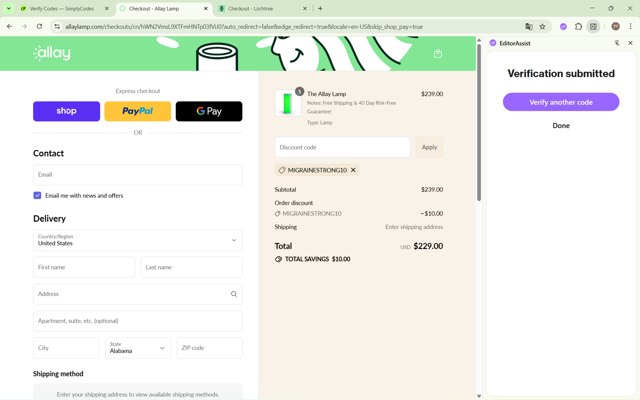Click the Subtotal $239.00 value
Viewport: 640px width, 400px height.
pos(432,190)
